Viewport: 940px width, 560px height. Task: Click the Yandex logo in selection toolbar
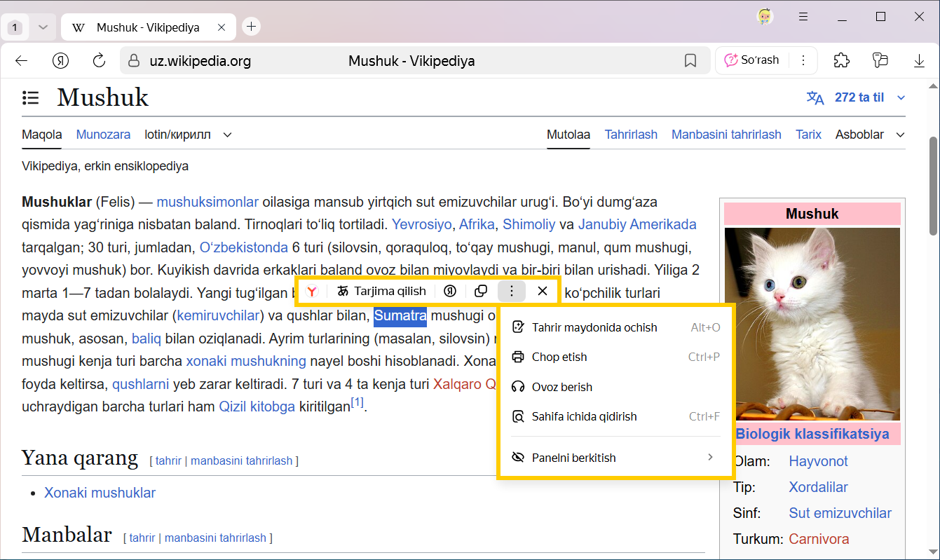312,291
